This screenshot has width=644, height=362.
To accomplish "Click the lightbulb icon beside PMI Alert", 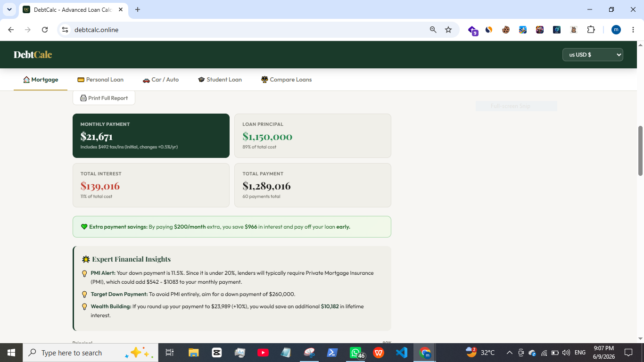I will (85, 273).
